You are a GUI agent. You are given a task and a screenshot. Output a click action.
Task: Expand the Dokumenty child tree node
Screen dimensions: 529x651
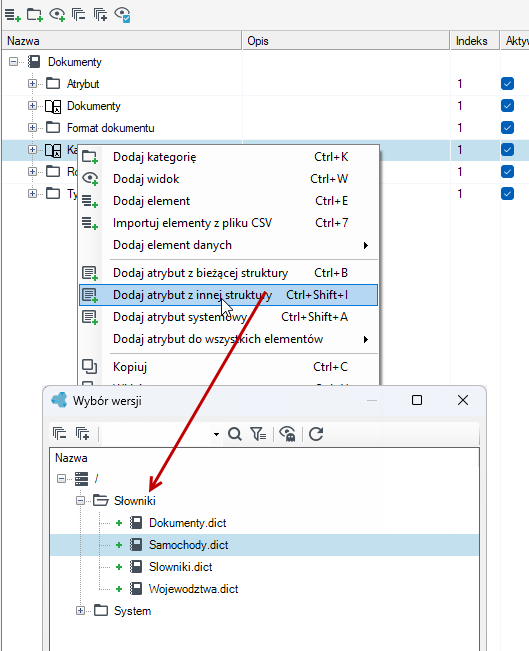tap(32, 106)
